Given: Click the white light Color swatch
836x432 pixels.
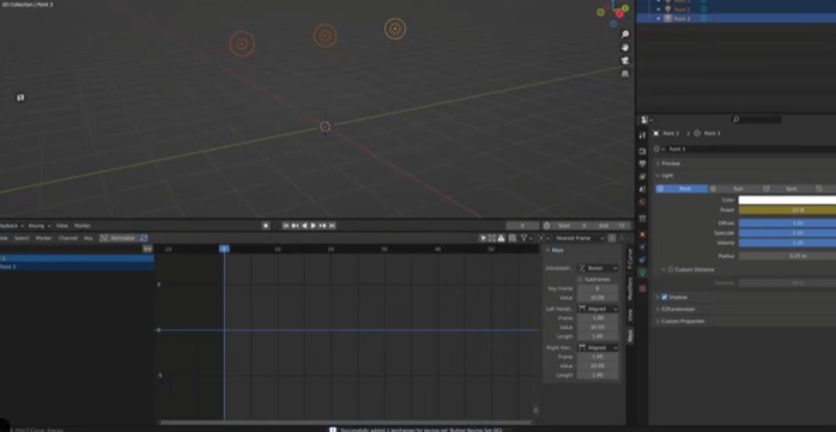Looking at the screenshot, I should pos(786,200).
